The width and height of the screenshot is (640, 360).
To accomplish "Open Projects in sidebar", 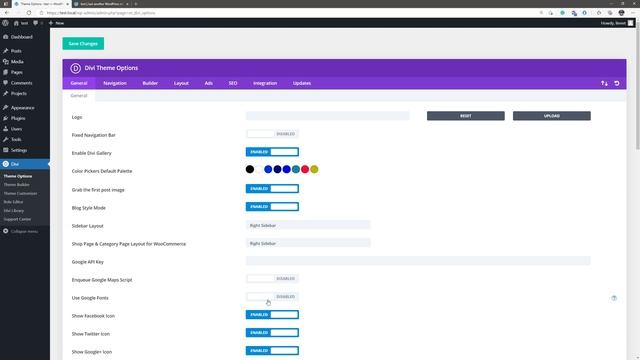I will (18, 93).
